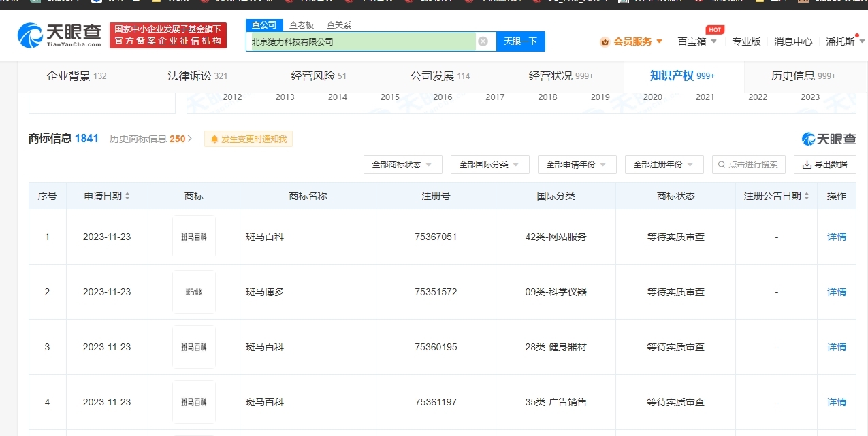Viewport: 868px width, 436px height.
Task: Open the 斑马博多 trademark thumbnail
Action: [x=194, y=292]
